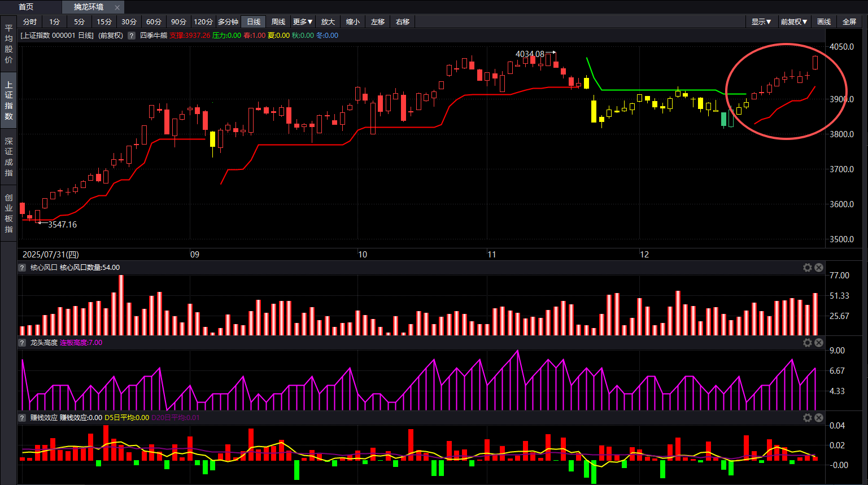Image resolution: width=868 pixels, height=485 pixels.
Task: Switch chart to 60分 period
Action: coord(154,21)
